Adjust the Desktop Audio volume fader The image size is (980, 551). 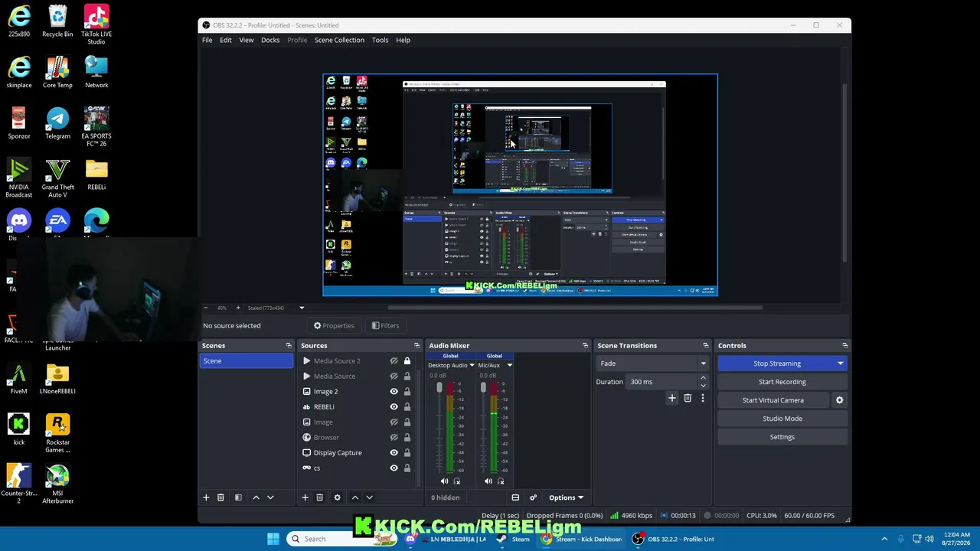coord(439,387)
